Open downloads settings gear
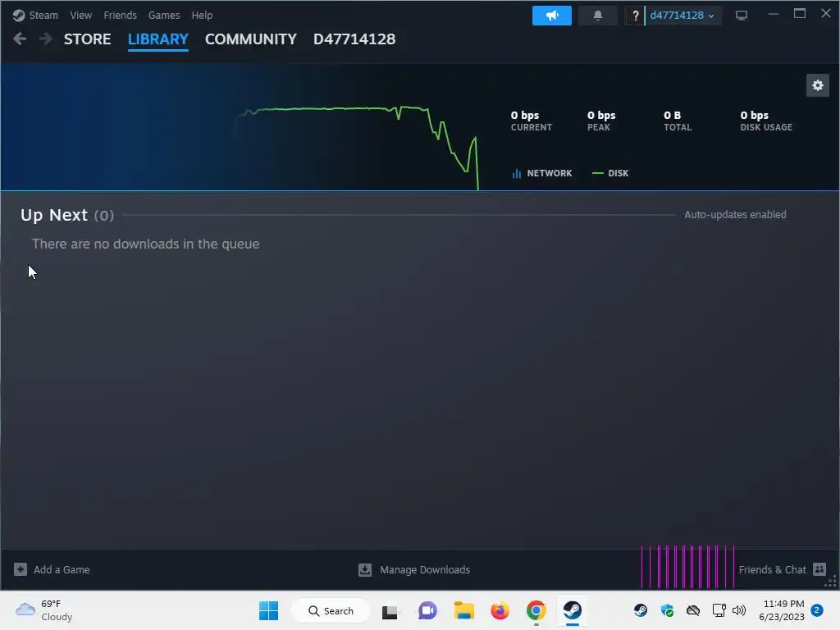This screenshot has height=630, width=840. [x=818, y=85]
